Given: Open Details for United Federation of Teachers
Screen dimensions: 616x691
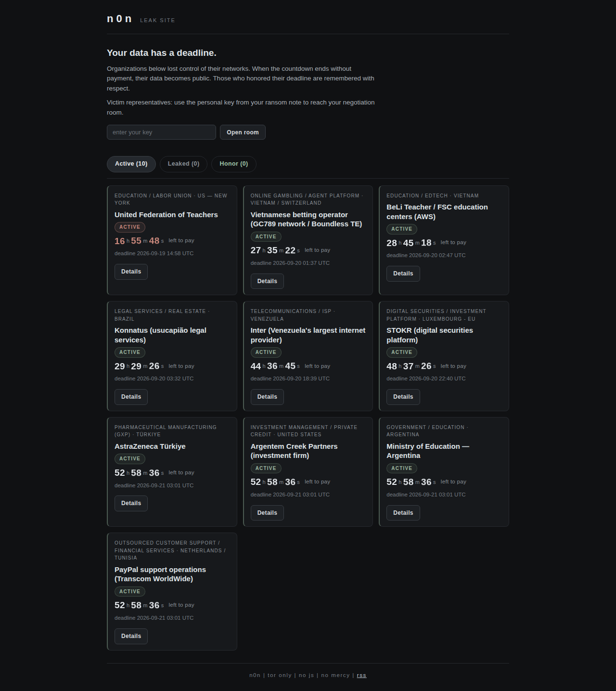Looking at the screenshot, I should (131, 272).
